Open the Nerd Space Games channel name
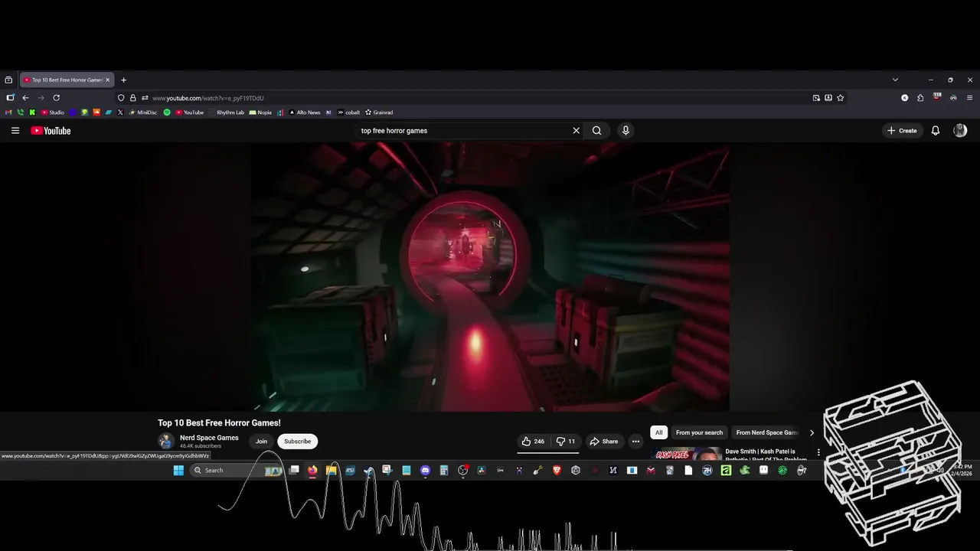The height and width of the screenshot is (551, 980). coord(209,438)
